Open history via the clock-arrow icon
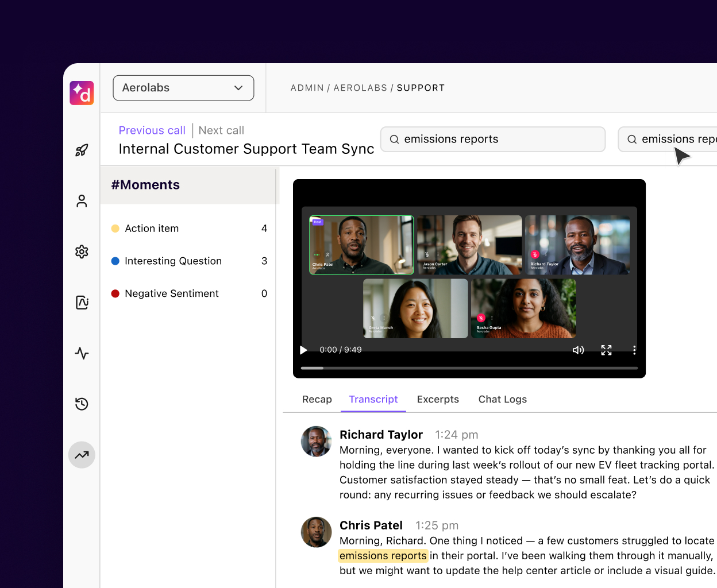This screenshot has width=717, height=588. (x=81, y=404)
